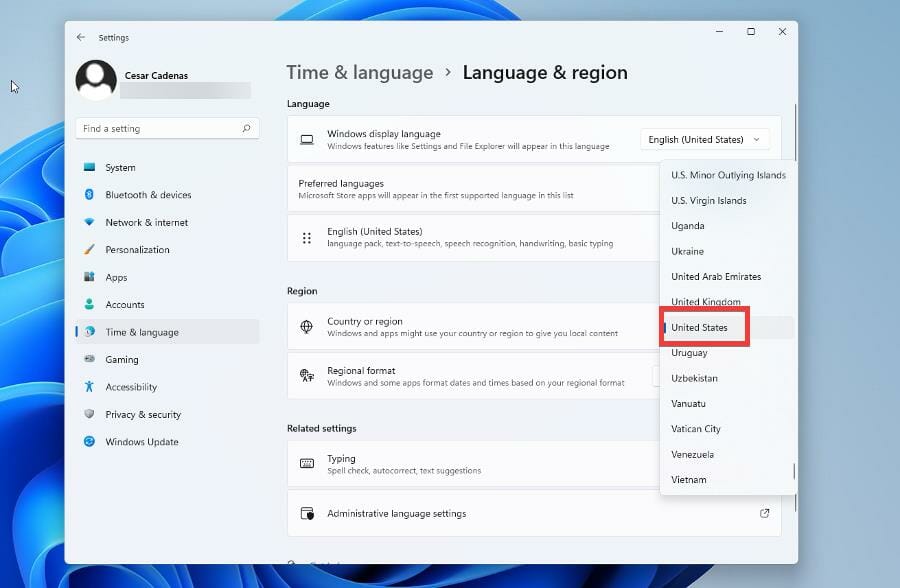
Task: Click the Find a setting search box
Action: pos(167,128)
